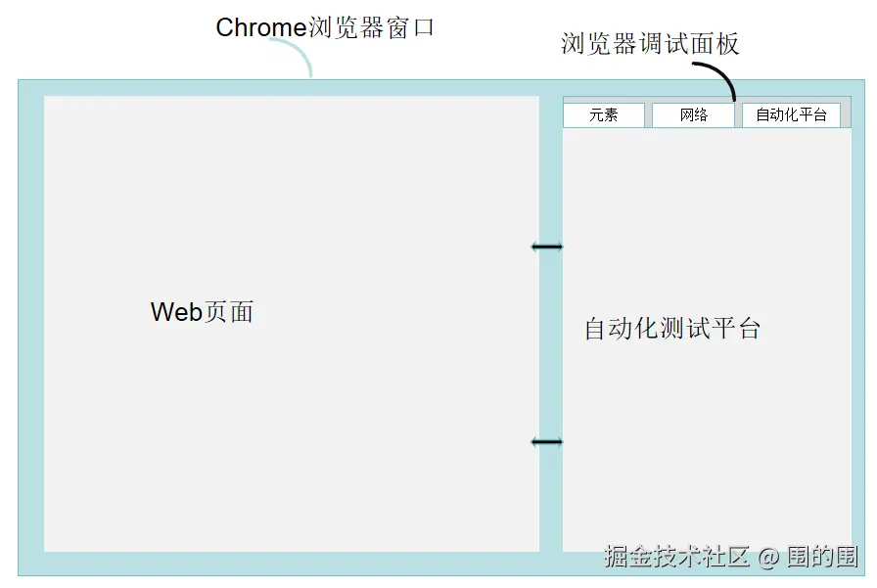Click the gray strip above the 元素 tab
The height and width of the screenshot is (588, 877).
tap(603, 99)
